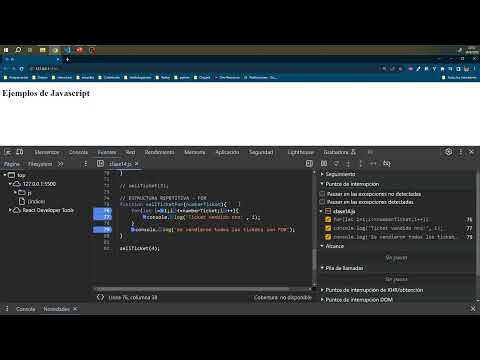Image resolution: width=480 pixels, height=360 pixels.
Task: Close the clase14.js file tab
Action: [x=137, y=164]
